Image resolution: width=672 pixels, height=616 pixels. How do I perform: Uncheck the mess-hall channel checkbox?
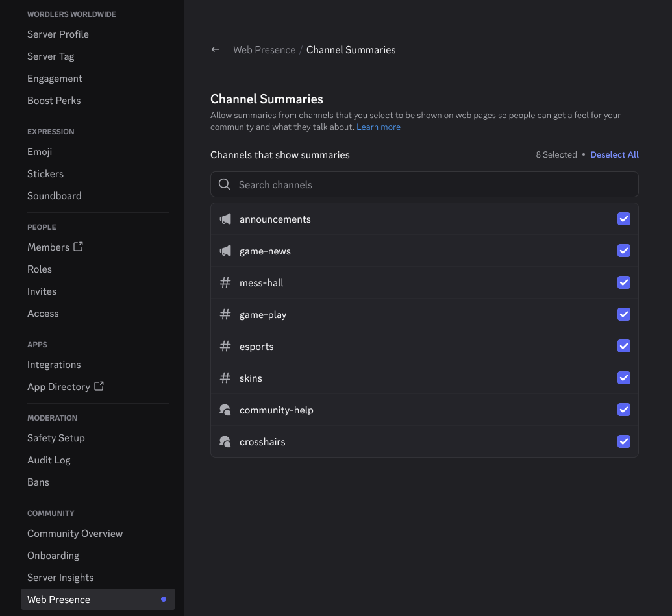[x=623, y=282]
